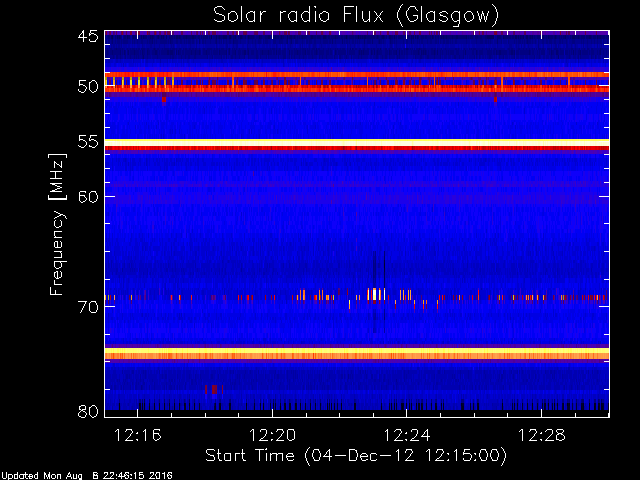Click the 50 frequency tick label
Image resolution: width=640 pixels, height=480 pixels.
[88, 87]
